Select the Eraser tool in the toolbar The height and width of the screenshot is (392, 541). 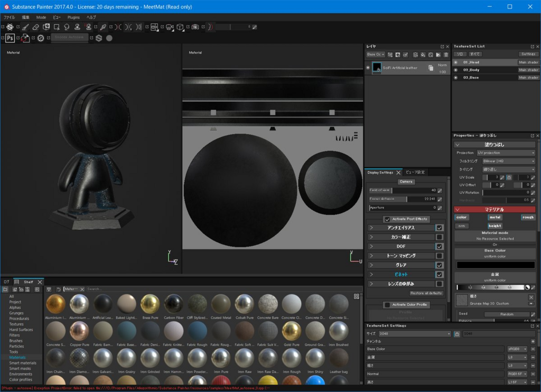tap(35, 27)
